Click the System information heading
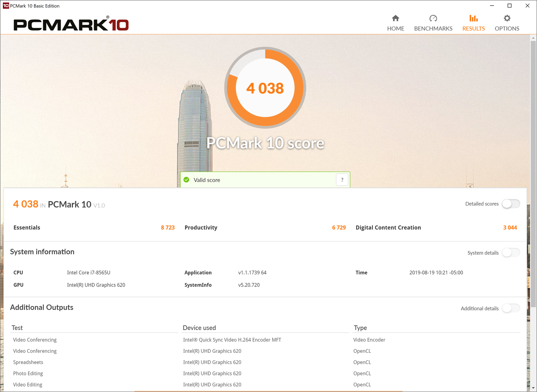 [x=42, y=252]
